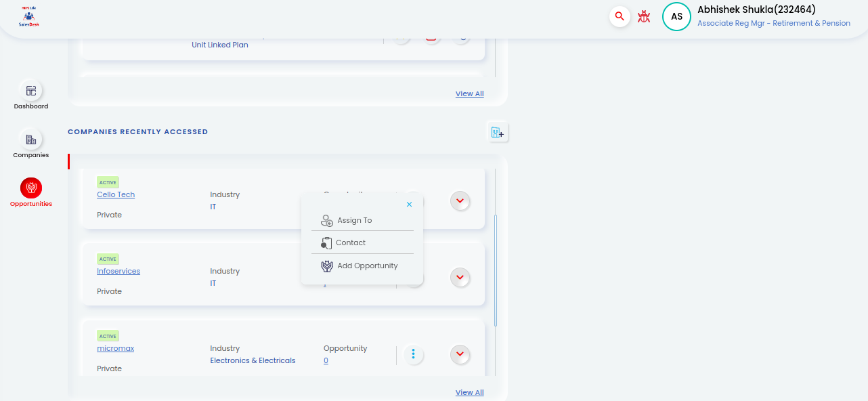Expand the micromax company card
868x401 pixels.
460,354
